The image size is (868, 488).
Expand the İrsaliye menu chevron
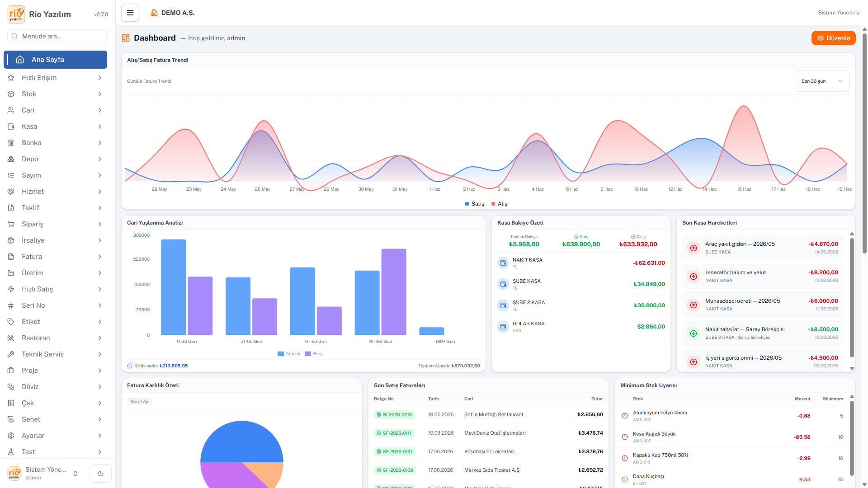(x=100, y=240)
